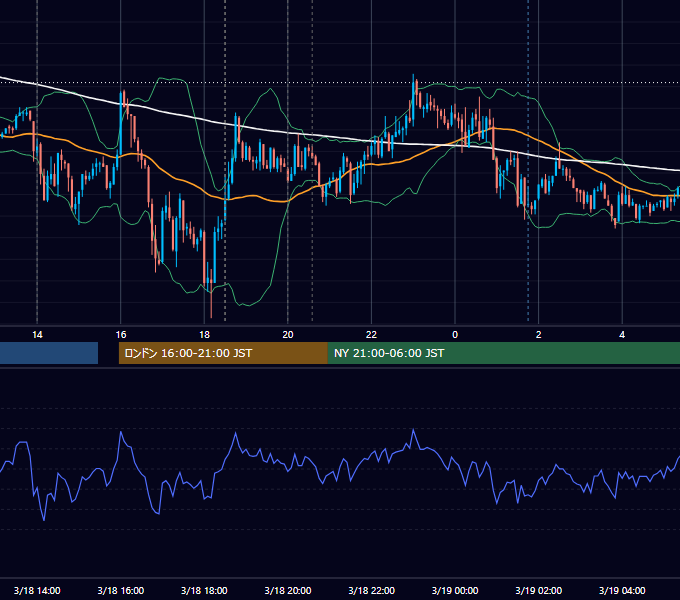Click hour label 14 on price chart axis
This screenshot has width=680, height=600.
click(x=37, y=335)
